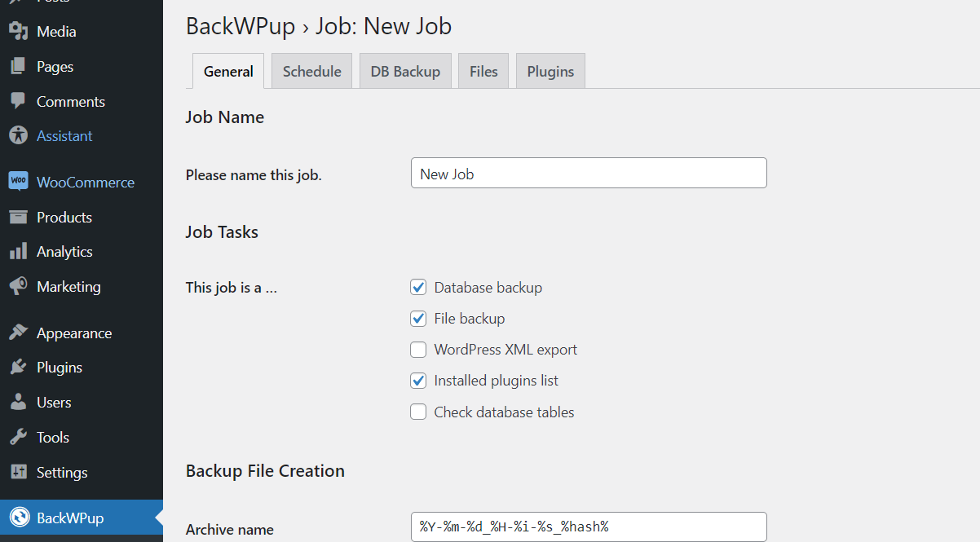Select the General tab
Image resolution: width=980 pixels, height=542 pixels.
pos(228,71)
